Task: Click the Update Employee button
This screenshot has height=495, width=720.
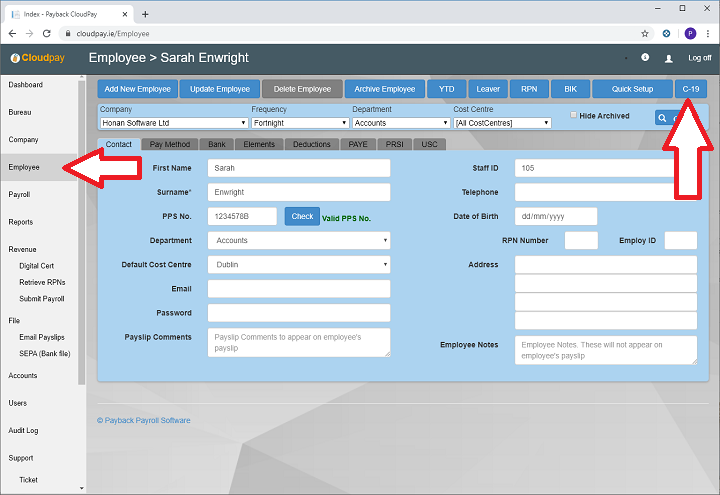Action: [221, 89]
